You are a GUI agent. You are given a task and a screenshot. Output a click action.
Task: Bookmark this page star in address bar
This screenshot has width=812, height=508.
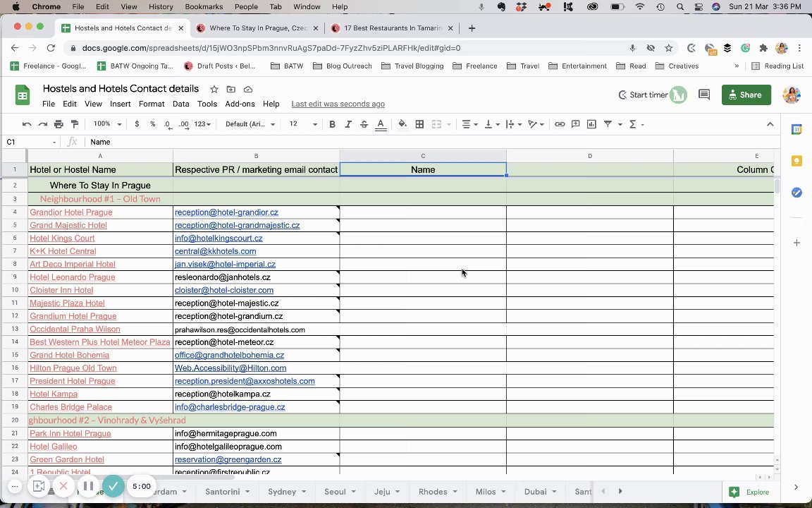tap(668, 48)
